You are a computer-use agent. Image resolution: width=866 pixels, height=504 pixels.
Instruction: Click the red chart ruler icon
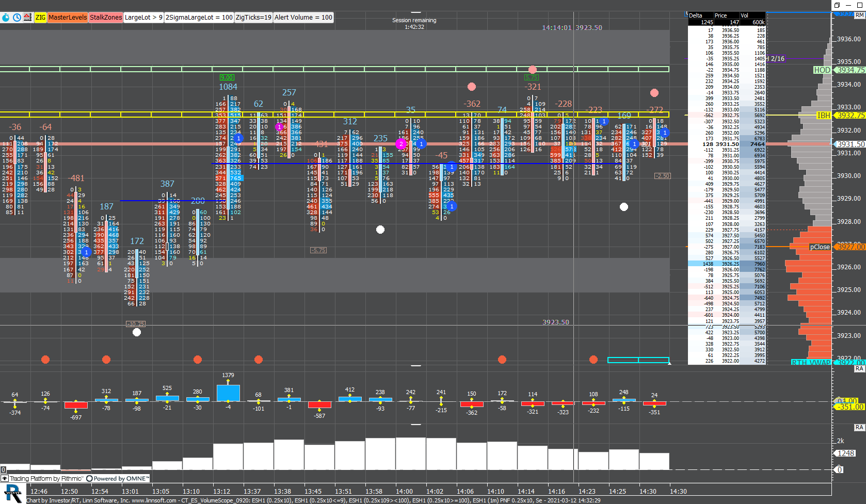tap(28, 18)
